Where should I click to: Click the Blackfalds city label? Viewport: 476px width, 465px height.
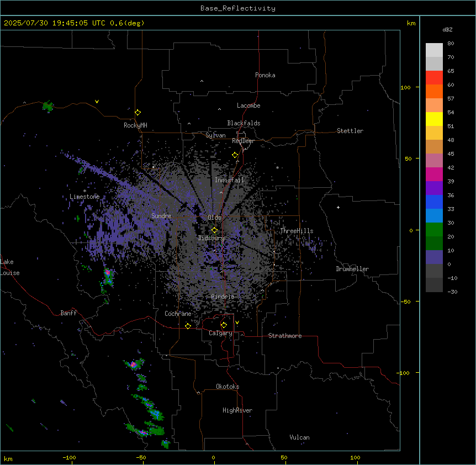click(244, 123)
